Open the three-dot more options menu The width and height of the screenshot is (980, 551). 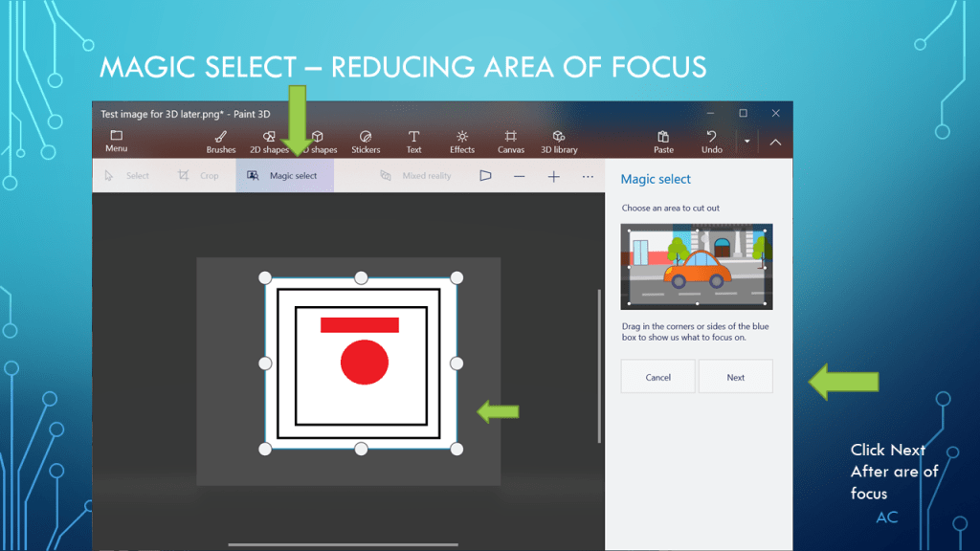pyautogui.click(x=588, y=176)
